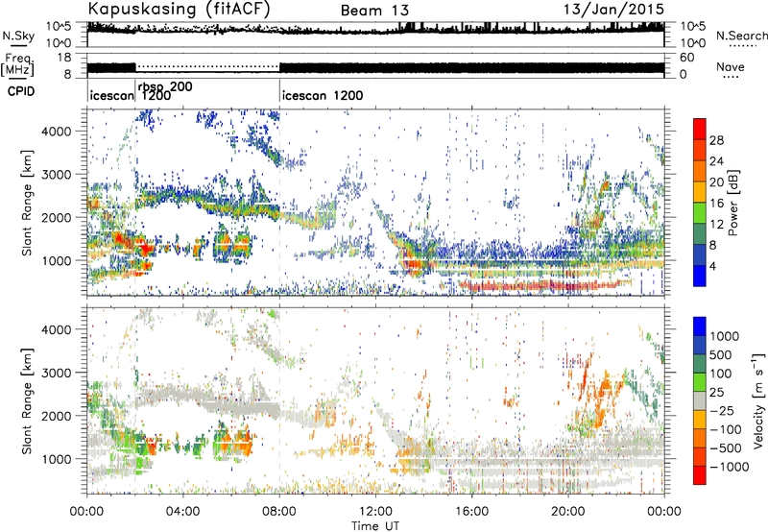Click "500" on the velocity colorbar
Viewport: 768px width, 532px height.
(719, 355)
